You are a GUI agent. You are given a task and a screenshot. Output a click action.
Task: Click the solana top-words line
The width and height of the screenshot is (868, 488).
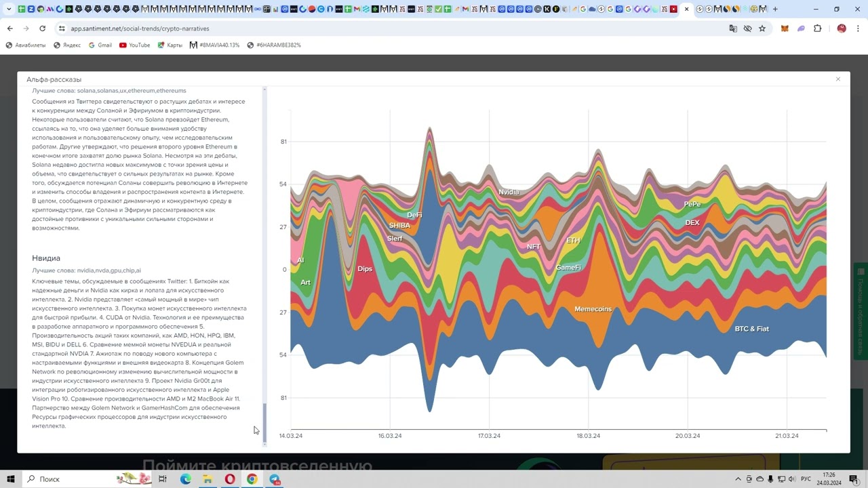coord(108,91)
